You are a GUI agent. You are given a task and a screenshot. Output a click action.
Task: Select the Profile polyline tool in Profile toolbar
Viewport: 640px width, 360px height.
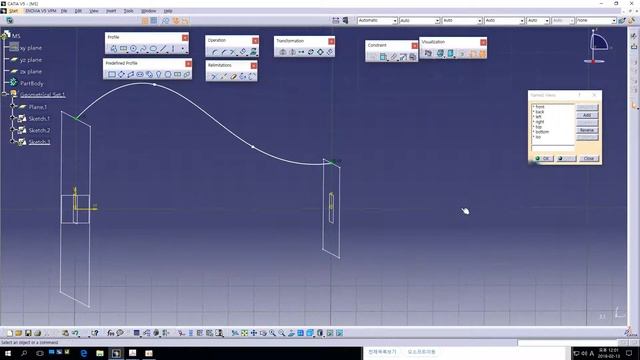tap(113, 49)
